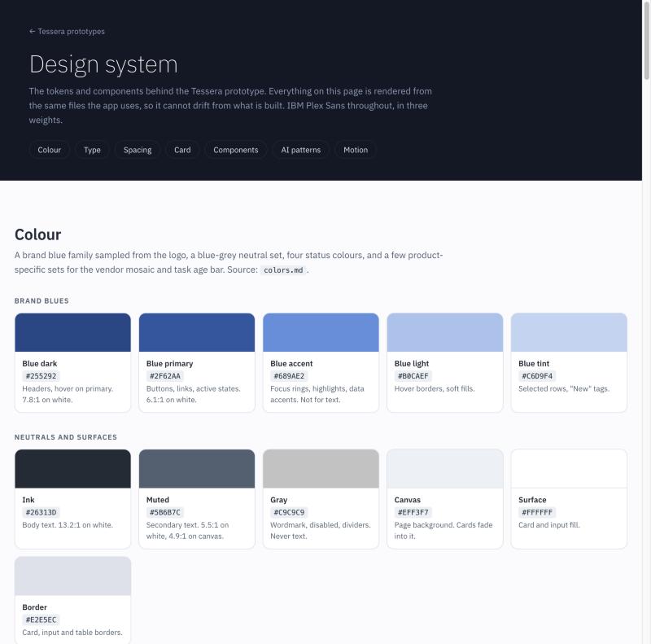Viewport: 651px width, 644px height.
Task: Choose the Gray colour swatch
Action: click(321, 469)
